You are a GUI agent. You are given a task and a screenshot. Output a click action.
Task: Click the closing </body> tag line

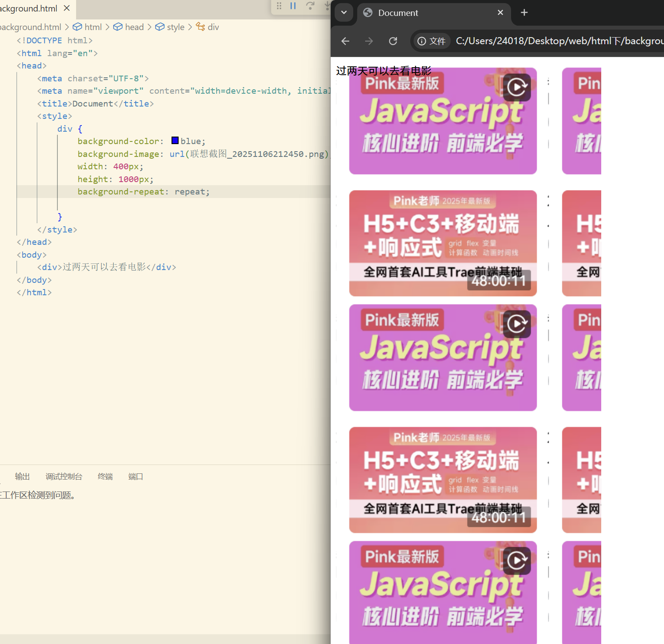[x=34, y=280]
